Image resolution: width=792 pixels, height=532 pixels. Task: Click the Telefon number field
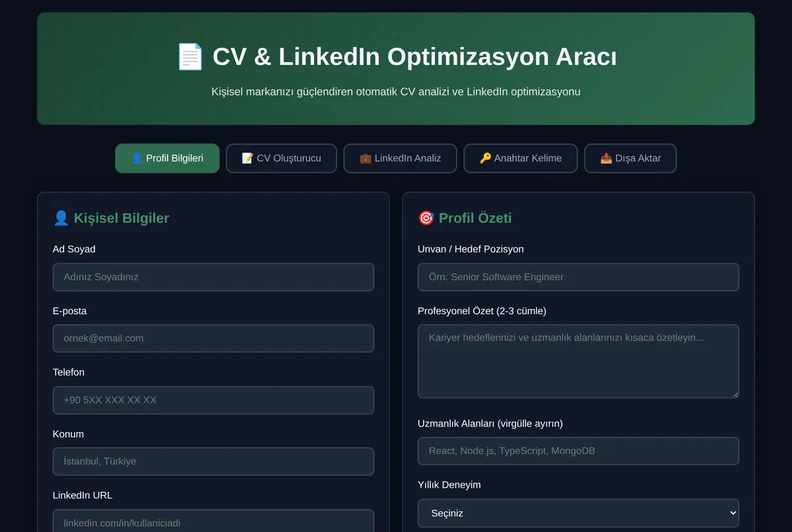(x=213, y=400)
